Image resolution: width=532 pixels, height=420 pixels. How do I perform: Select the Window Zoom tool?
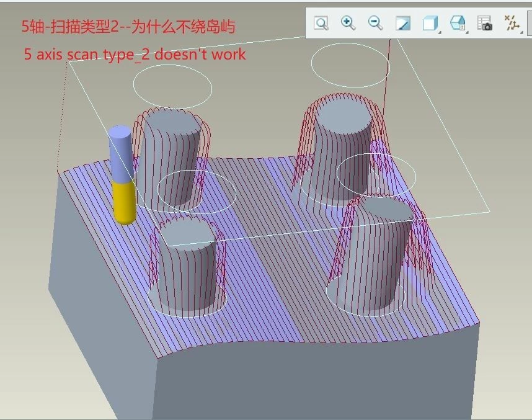click(x=321, y=23)
